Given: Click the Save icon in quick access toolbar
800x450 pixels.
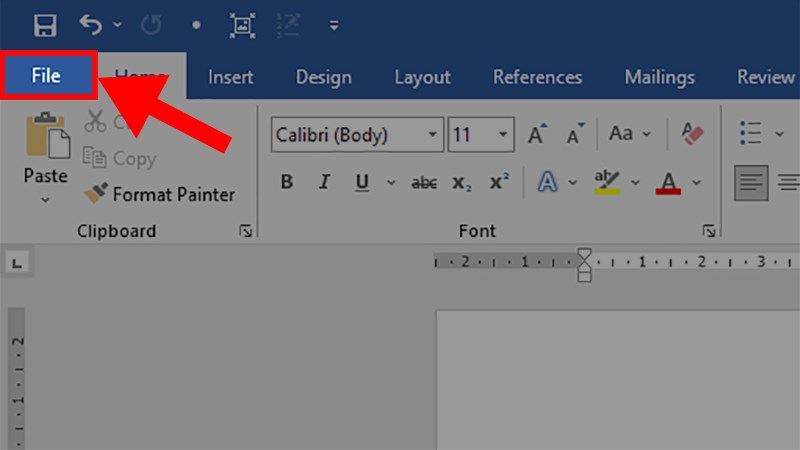Looking at the screenshot, I should (45, 25).
